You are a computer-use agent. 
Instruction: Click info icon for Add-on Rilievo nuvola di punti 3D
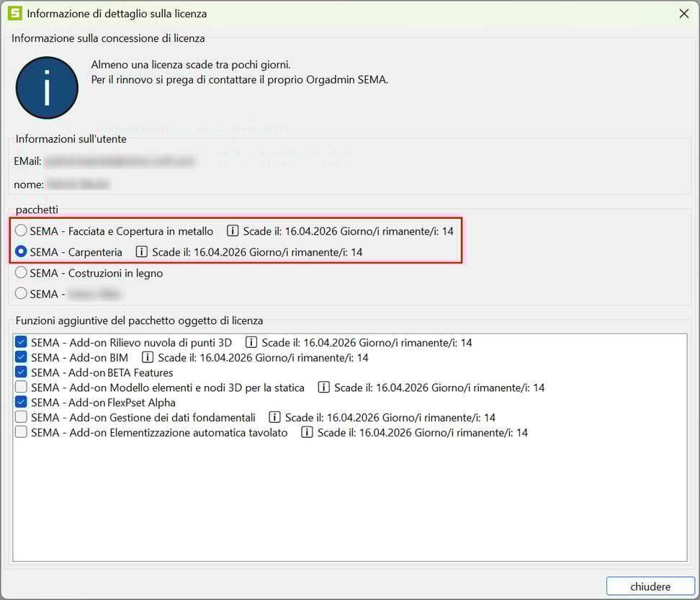coord(251,343)
